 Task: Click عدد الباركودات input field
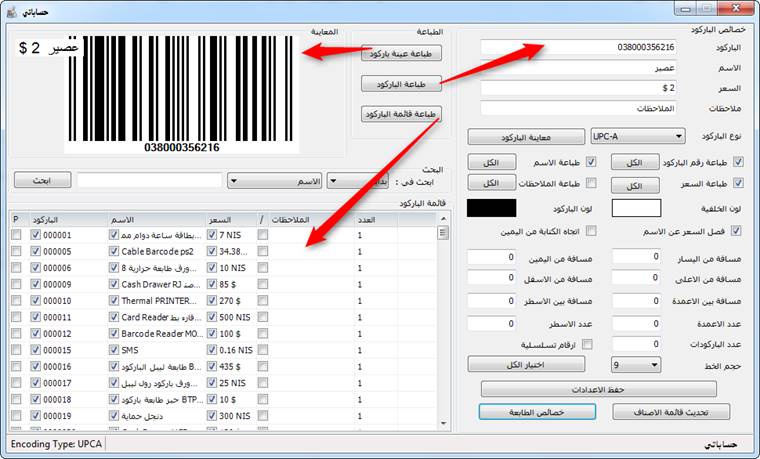[636, 344]
